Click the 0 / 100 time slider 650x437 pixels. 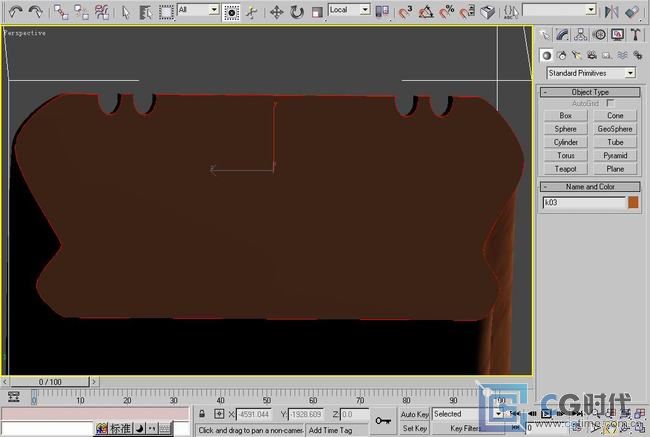50,381
